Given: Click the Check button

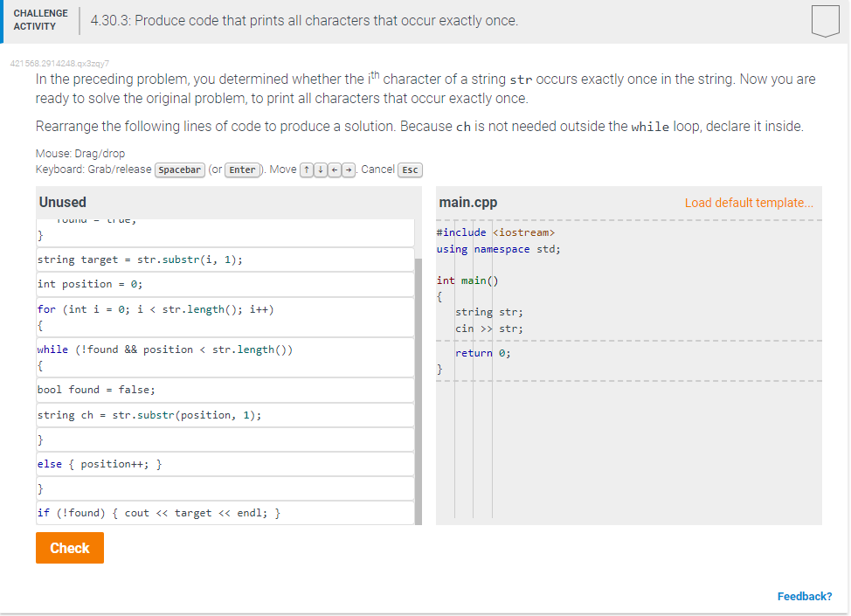Looking at the screenshot, I should click(69, 548).
